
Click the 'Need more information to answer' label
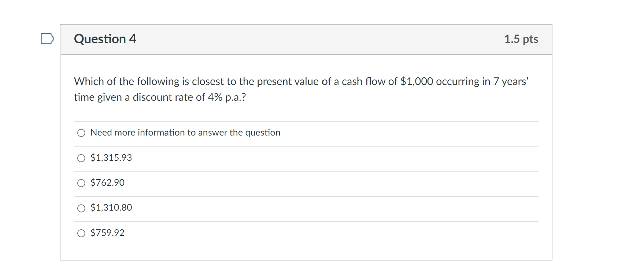click(x=185, y=133)
